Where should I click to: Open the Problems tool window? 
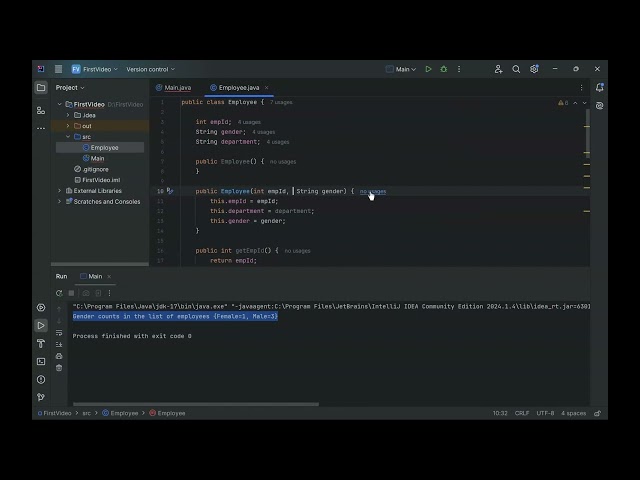pyautogui.click(x=41, y=379)
